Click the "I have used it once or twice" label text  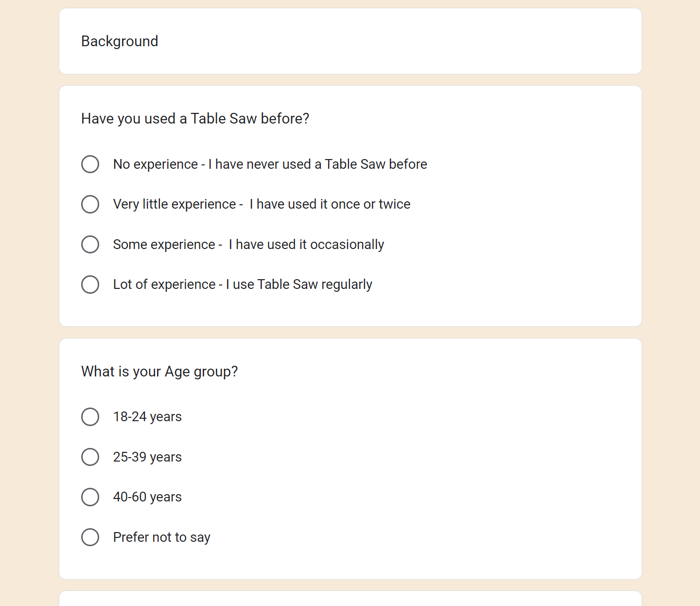tap(330, 204)
